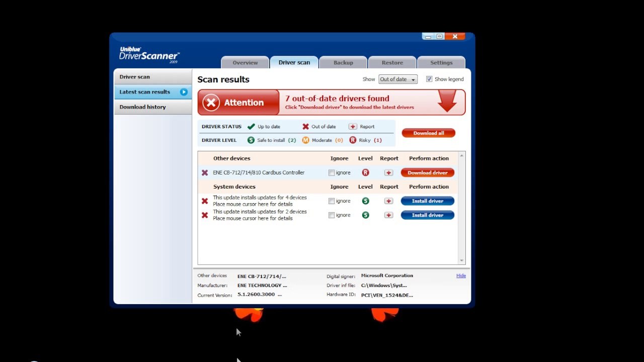This screenshot has height=362, width=644.
Task: Click Install driver for the 4 devices update
Action: pyautogui.click(x=428, y=201)
